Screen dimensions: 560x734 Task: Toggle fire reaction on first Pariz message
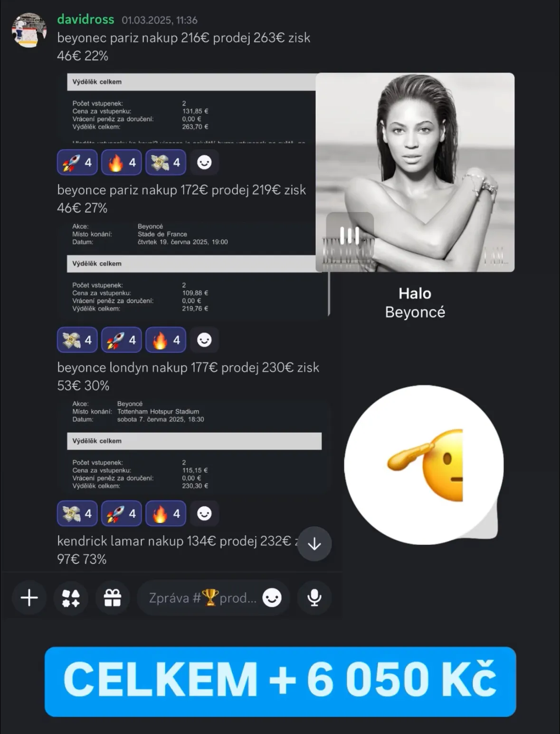(x=122, y=162)
